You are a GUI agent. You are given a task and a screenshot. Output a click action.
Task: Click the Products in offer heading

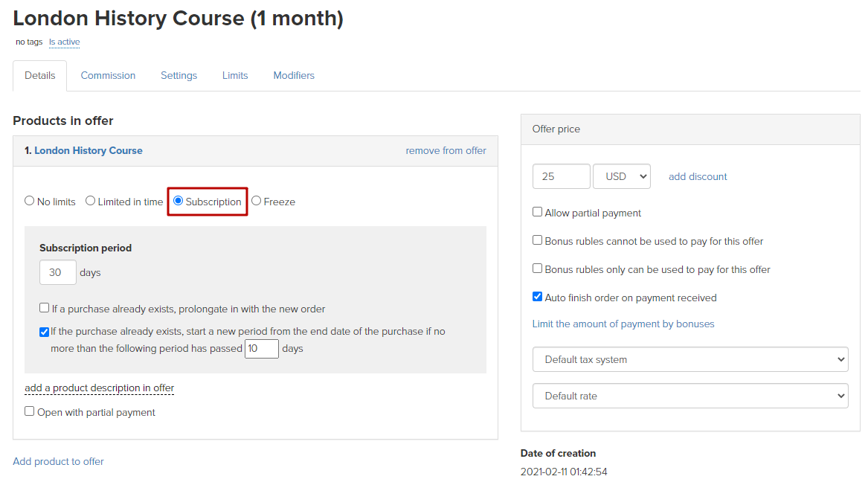click(x=63, y=120)
